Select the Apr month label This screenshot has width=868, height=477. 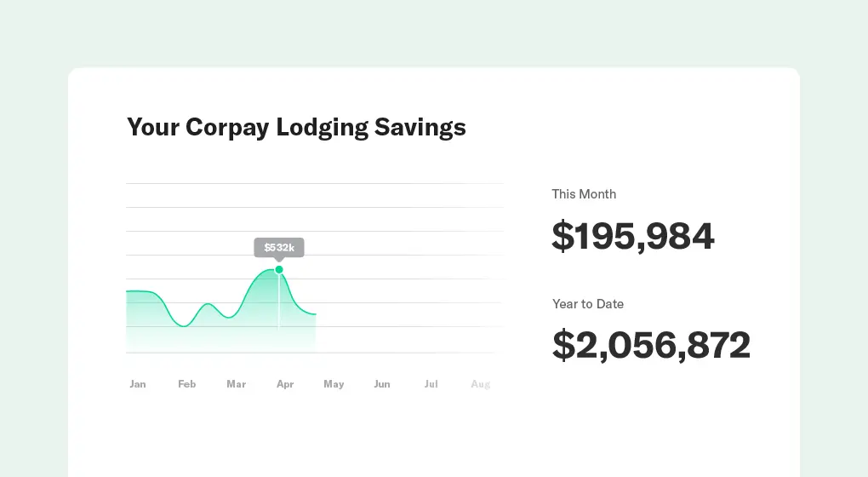[x=285, y=384]
